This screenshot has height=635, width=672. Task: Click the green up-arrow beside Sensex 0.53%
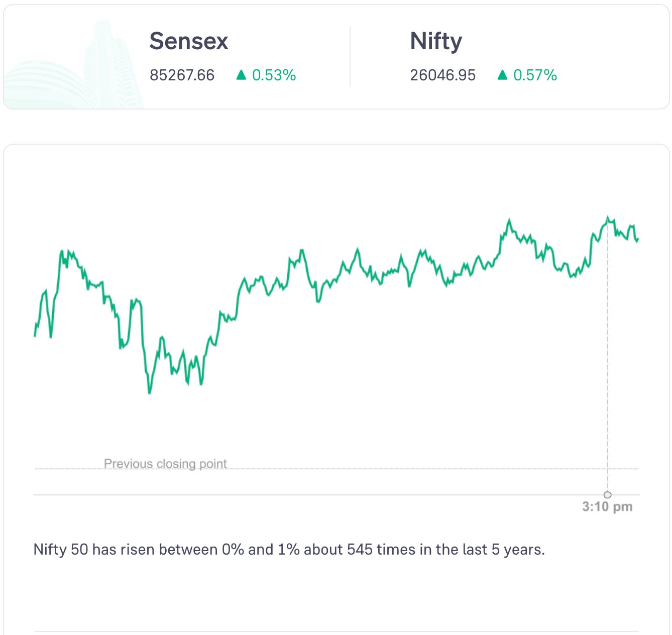click(241, 75)
